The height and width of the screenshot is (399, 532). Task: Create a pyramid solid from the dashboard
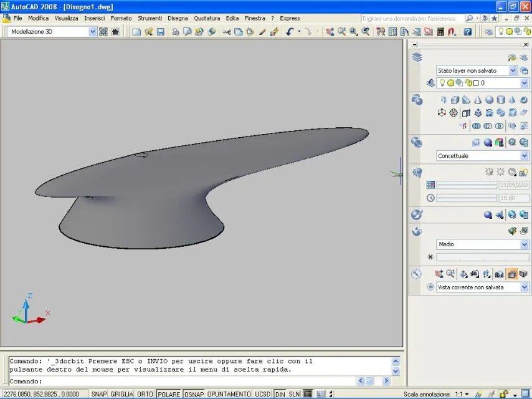[512, 100]
